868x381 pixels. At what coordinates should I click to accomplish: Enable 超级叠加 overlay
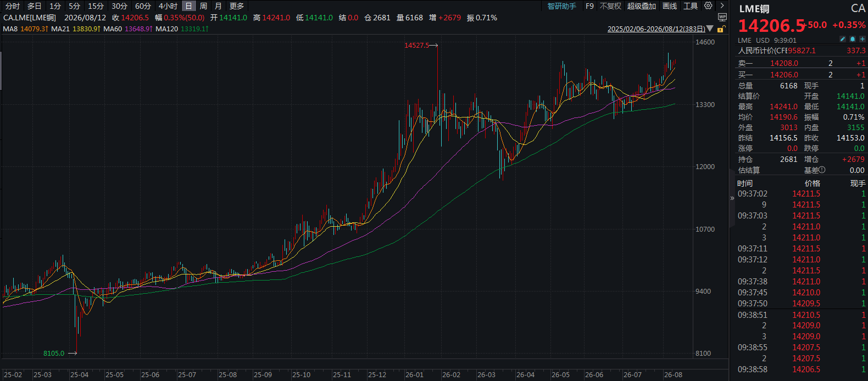[x=642, y=6]
